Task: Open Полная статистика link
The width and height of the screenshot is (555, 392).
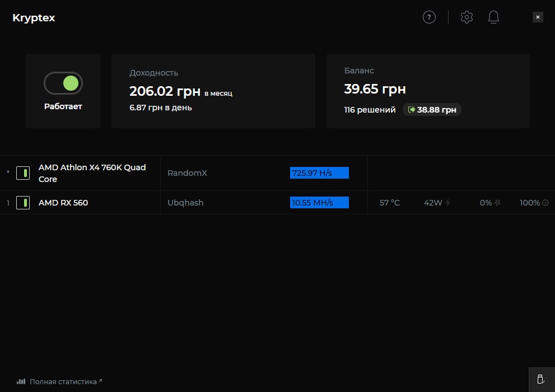Action: coord(63,382)
